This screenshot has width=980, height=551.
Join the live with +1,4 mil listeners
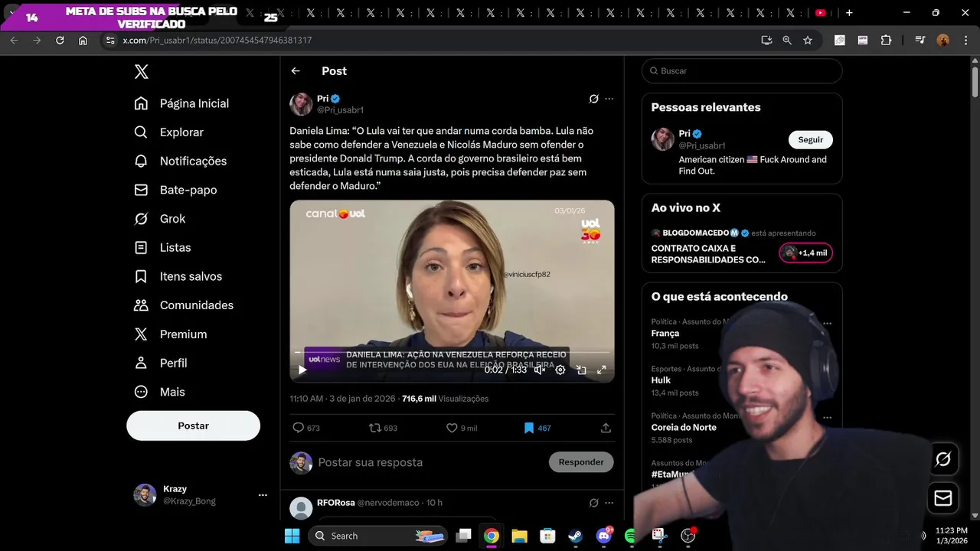pyautogui.click(x=805, y=253)
